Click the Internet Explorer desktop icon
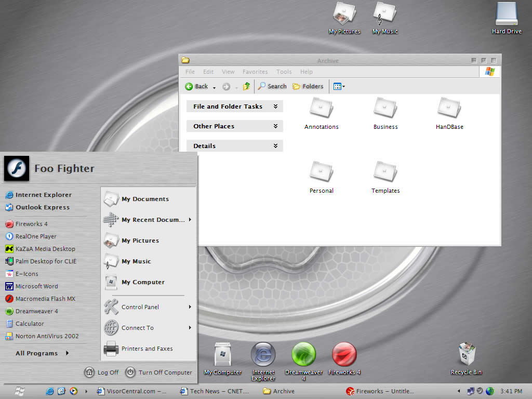 tap(263, 355)
